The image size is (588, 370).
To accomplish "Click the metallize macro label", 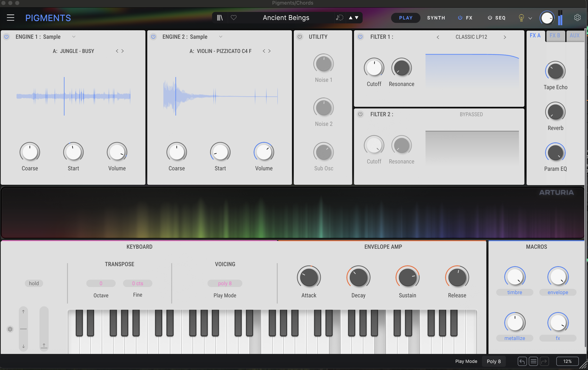I will [x=515, y=338].
